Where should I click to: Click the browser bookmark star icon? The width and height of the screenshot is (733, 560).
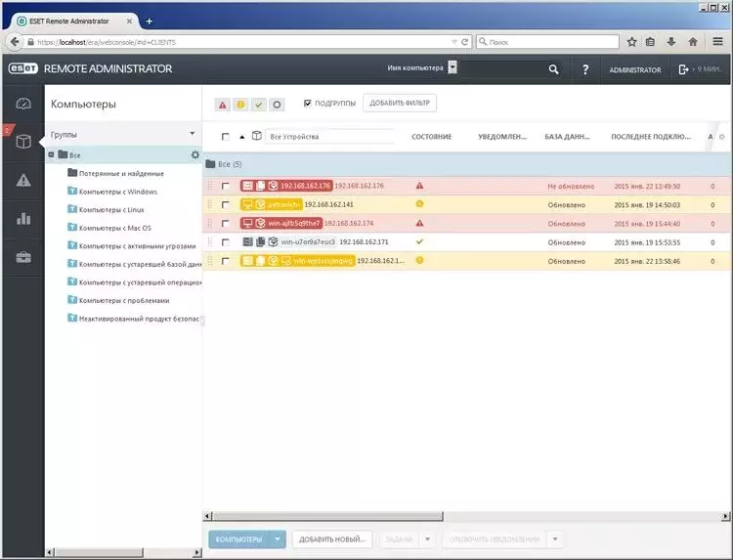631,42
